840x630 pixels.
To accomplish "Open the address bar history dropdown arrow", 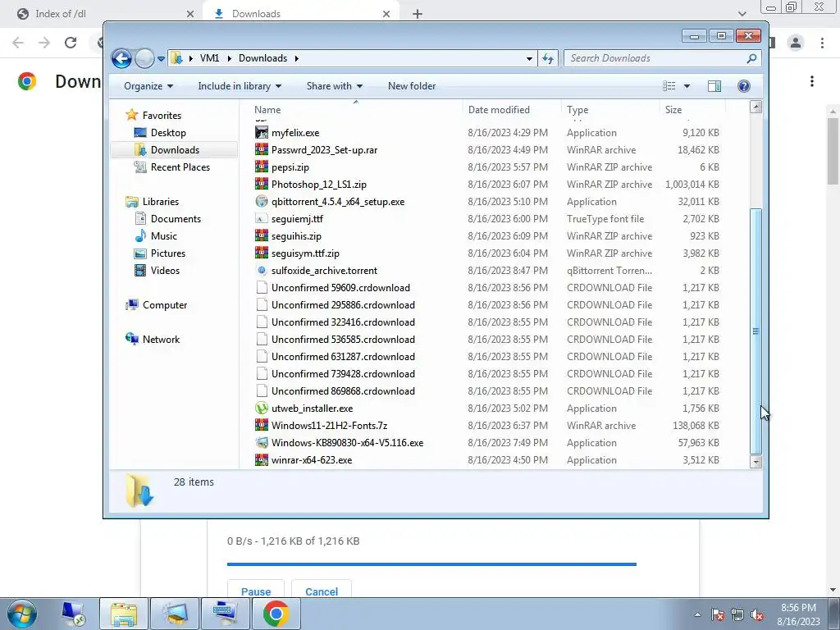I will click(x=529, y=58).
